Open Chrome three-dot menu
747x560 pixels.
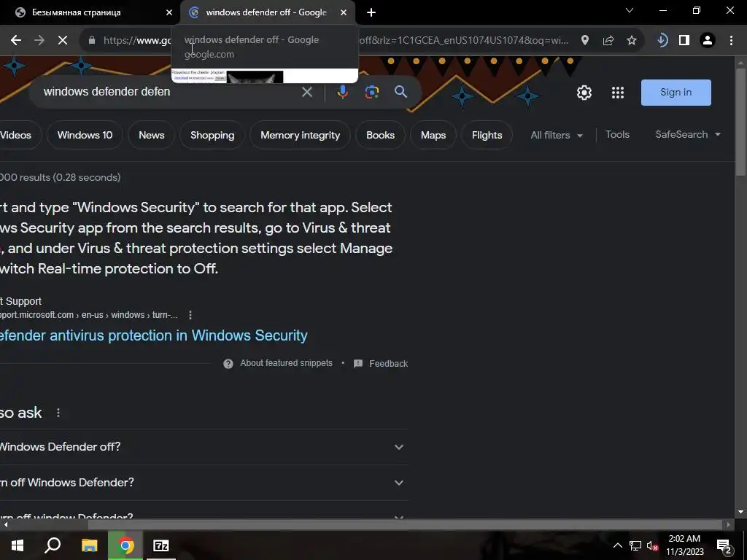(x=731, y=41)
